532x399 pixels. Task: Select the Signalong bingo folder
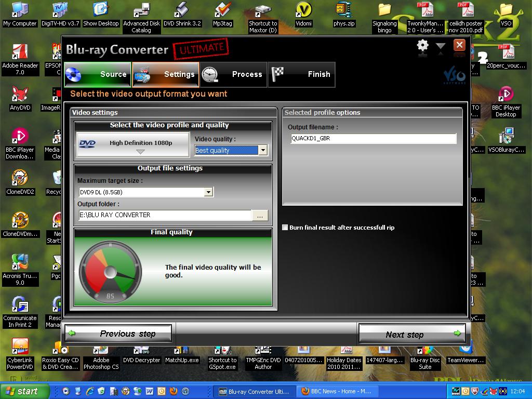tap(384, 18)
